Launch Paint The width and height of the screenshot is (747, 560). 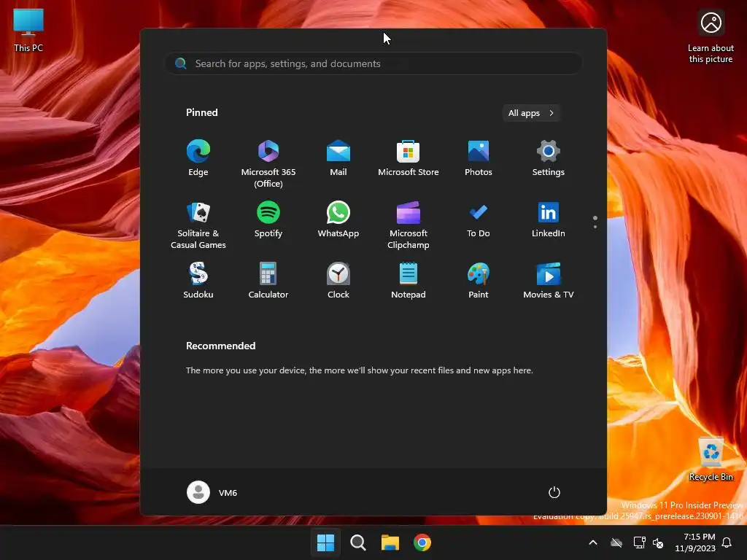pos(479,281)
